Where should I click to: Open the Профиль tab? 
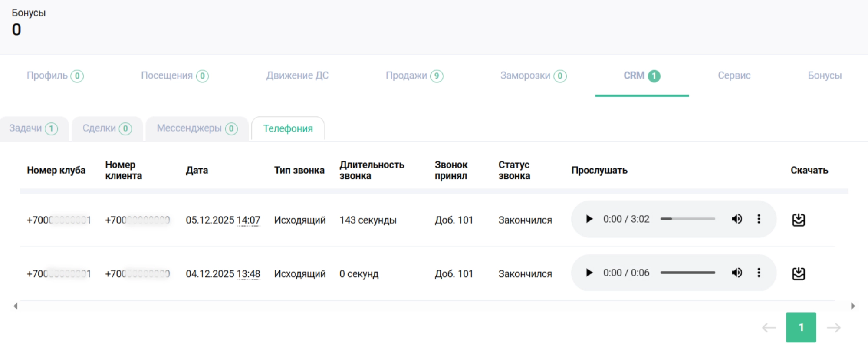point(55,76)
